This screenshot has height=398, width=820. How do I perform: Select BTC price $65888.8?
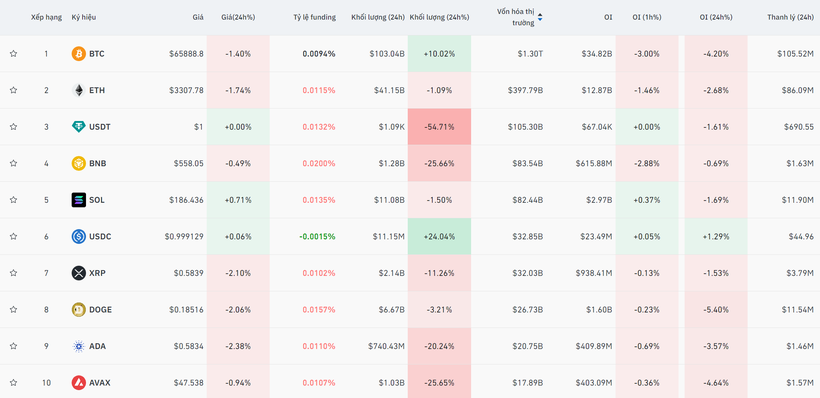(x=186, y=53)
